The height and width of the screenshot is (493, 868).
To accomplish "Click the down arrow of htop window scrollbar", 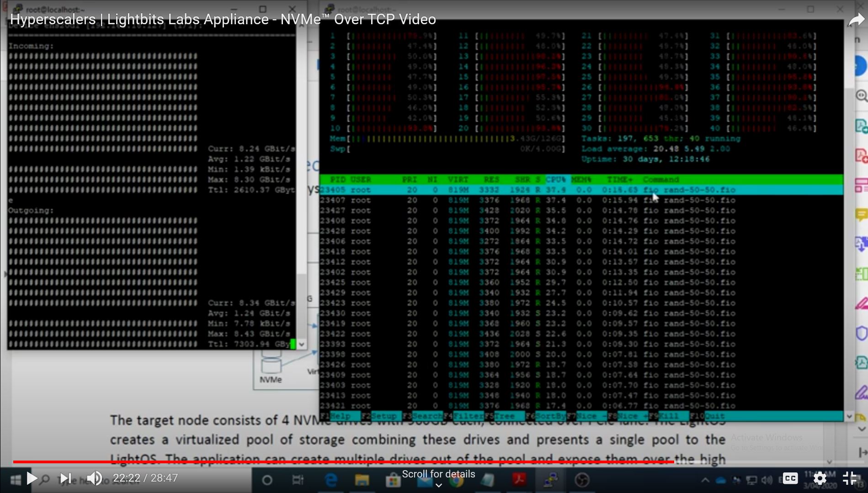I will (849, 416).
